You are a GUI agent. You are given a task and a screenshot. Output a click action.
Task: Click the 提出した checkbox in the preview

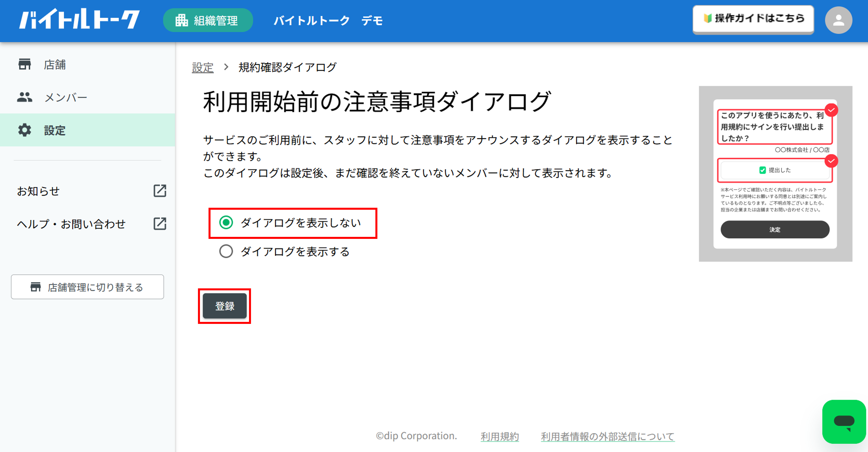coord(762,170)
